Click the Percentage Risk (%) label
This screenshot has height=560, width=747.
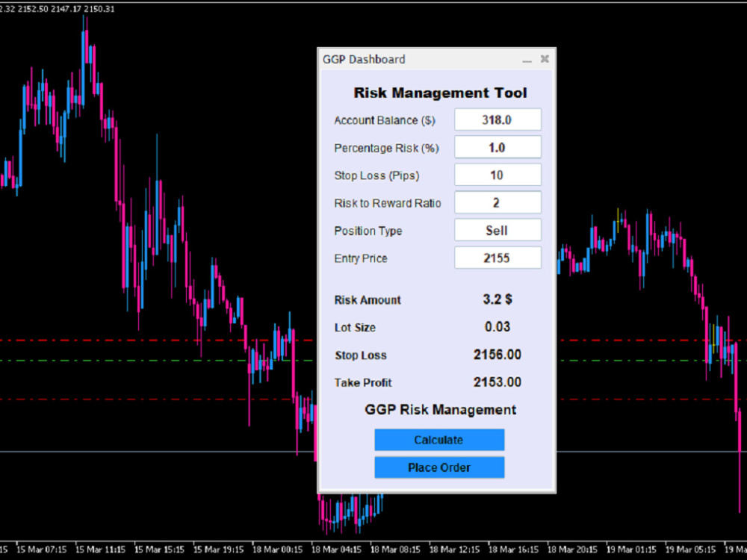386,148
